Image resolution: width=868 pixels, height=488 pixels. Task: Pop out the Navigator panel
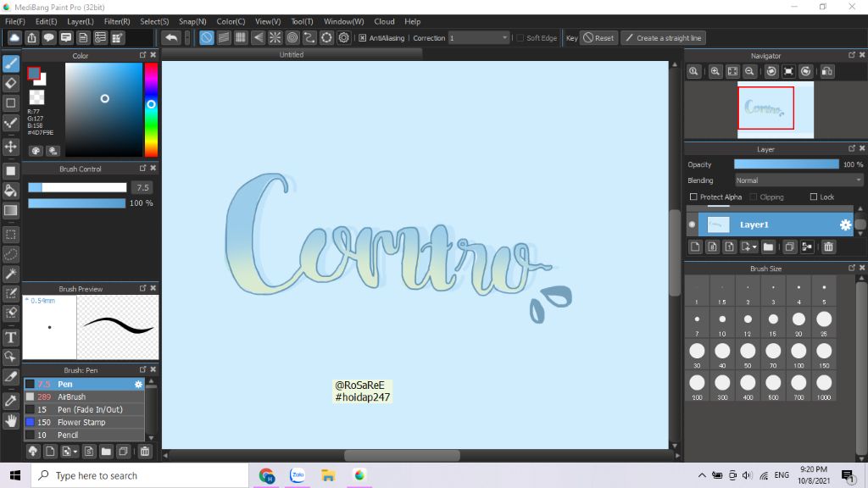point(851,55)
